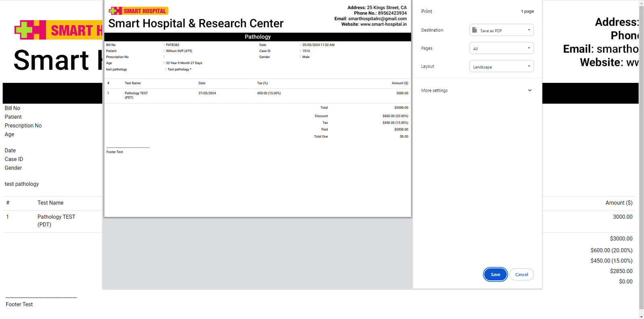Select the Pathology TEST (PDT) row in preview
Viewport: 644px width, 319px height.
pos(136,95)
